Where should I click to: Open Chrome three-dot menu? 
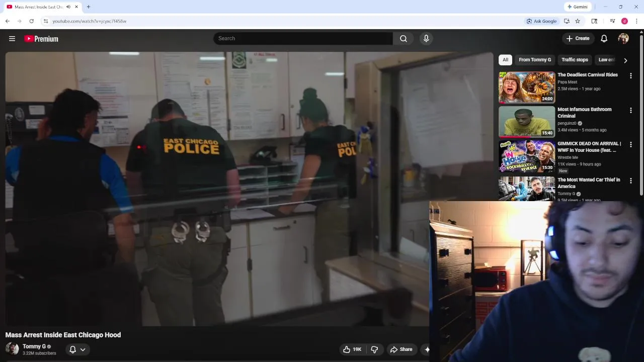[636, 21]
